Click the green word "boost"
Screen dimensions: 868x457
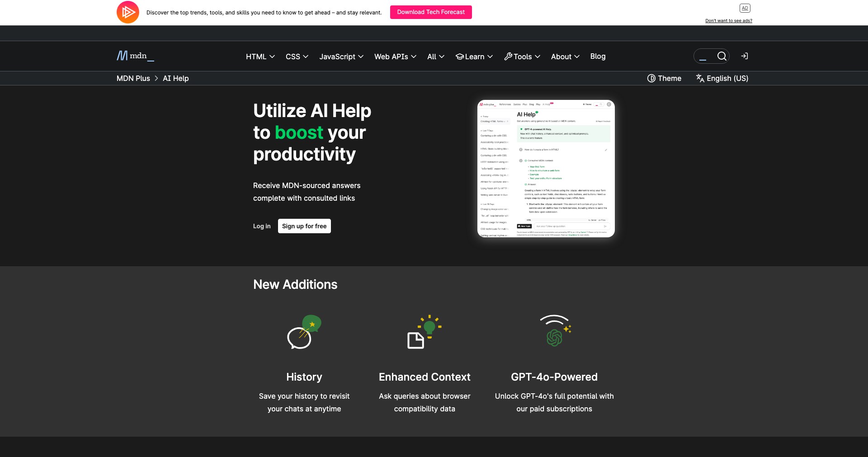[299, 132]
